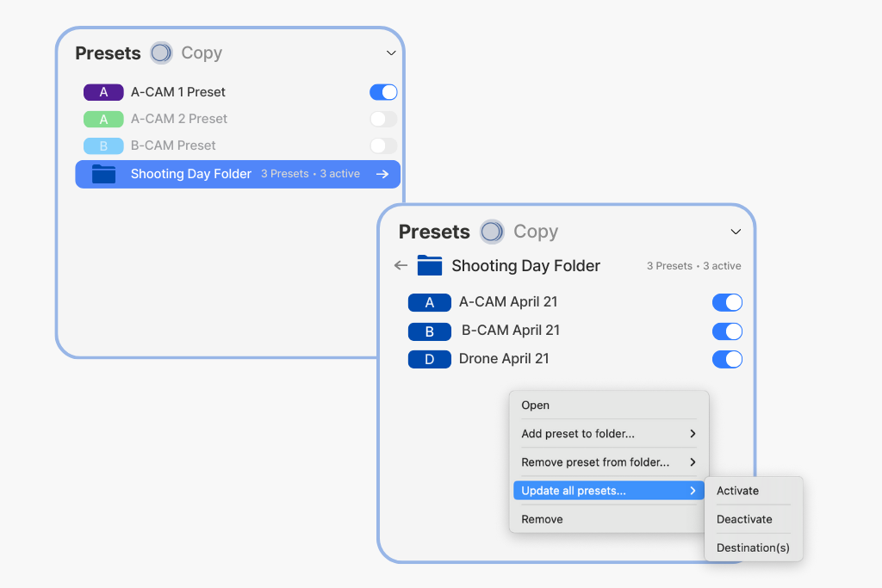Turn off the Drone April 21 toggle

click(727, 359)
